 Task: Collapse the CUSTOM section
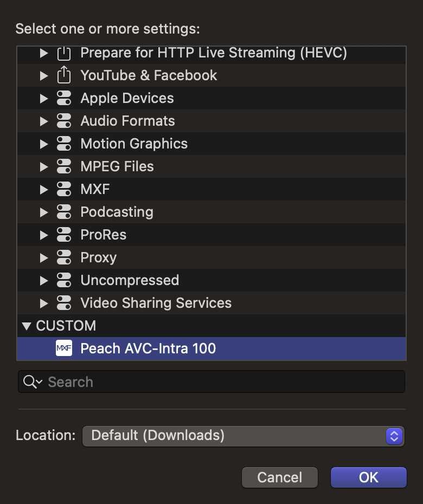27,326
